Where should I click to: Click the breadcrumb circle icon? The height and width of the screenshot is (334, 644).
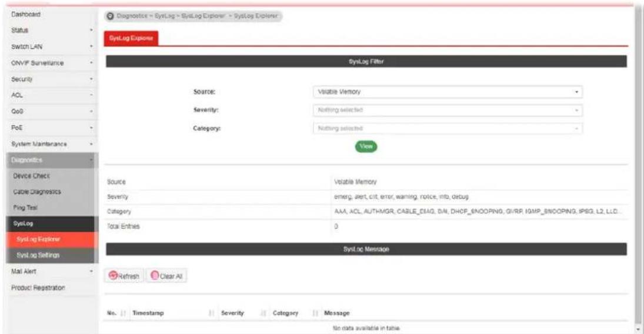pos(109,16)
